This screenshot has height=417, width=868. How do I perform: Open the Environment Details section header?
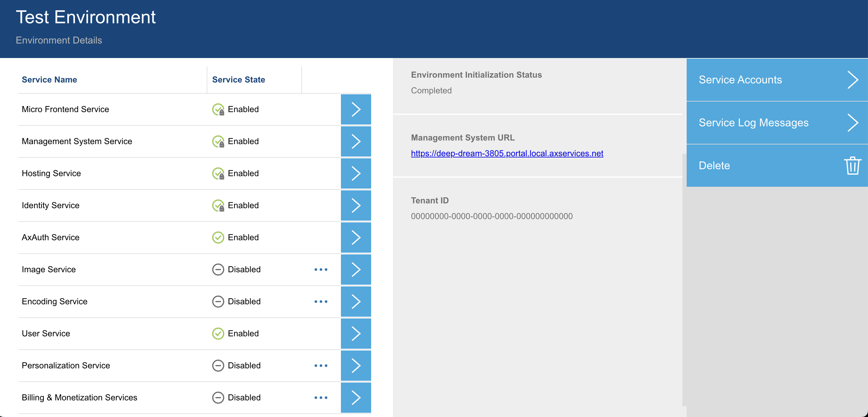pos(59,40)
